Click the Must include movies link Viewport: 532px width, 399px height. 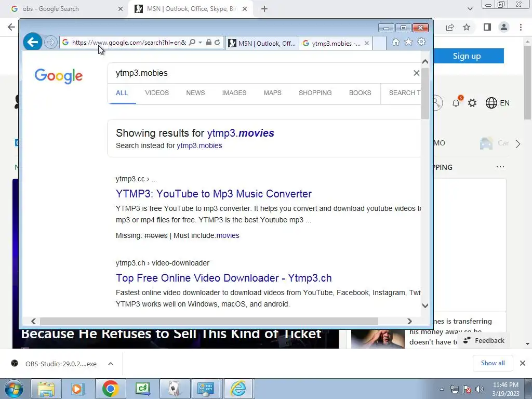228,235
